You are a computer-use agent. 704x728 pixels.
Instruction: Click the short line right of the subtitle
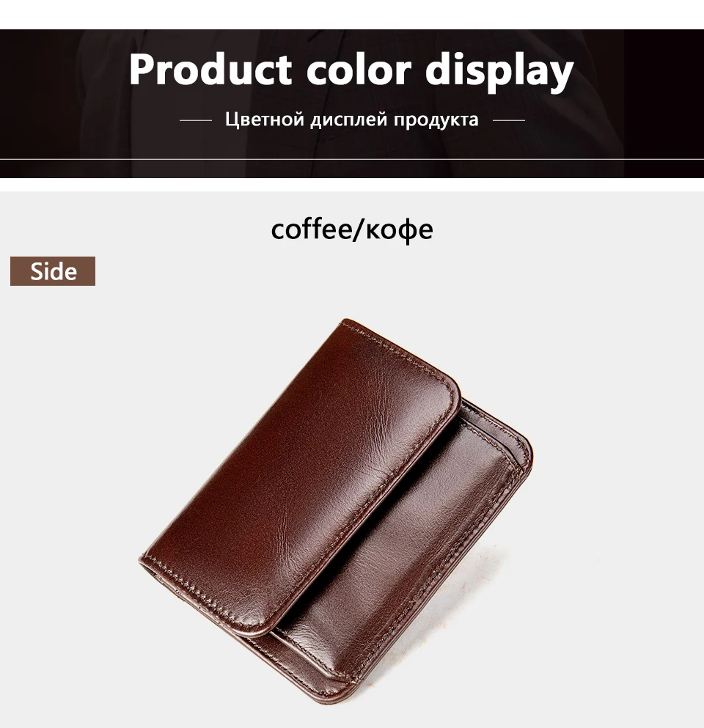(x=508, y=120)
